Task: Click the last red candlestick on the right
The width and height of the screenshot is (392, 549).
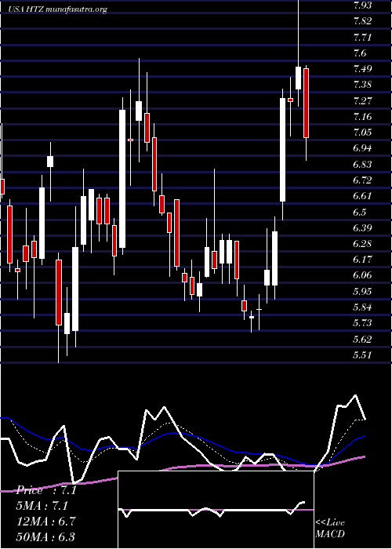Action: coord(306,103)
